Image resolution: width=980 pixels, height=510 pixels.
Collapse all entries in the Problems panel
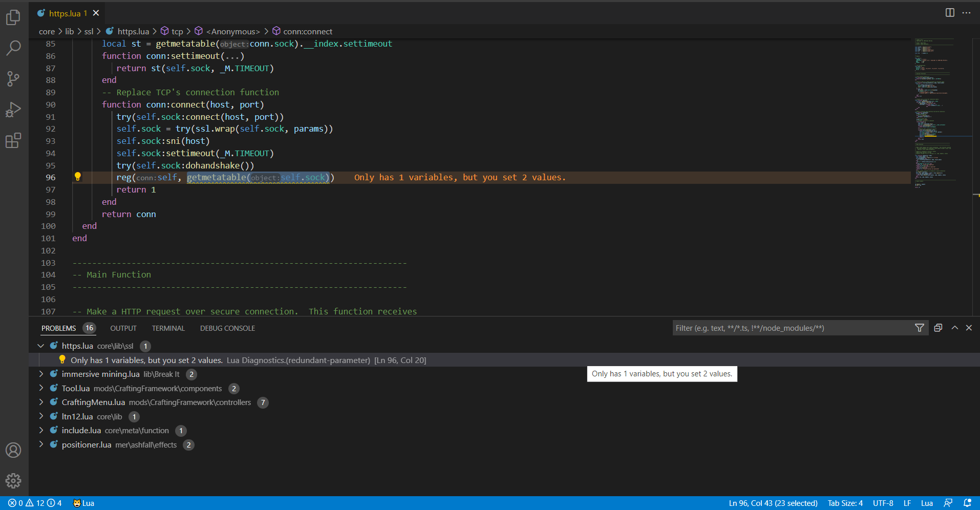pos(938,328)
